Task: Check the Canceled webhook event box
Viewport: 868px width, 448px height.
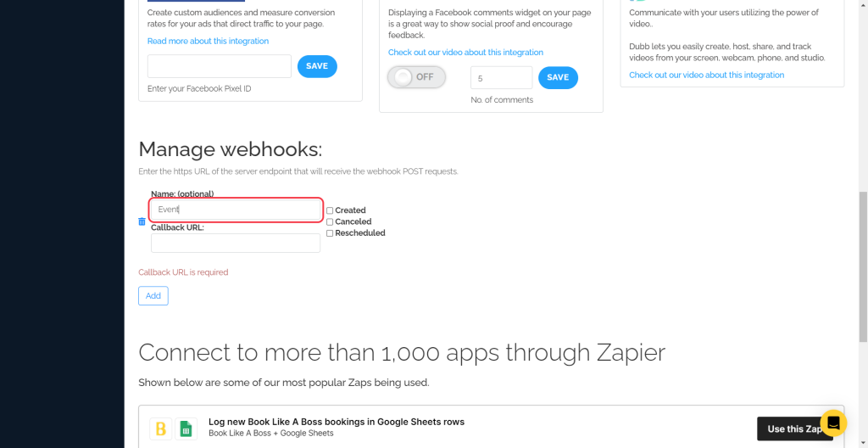Action: click(330, 221)
